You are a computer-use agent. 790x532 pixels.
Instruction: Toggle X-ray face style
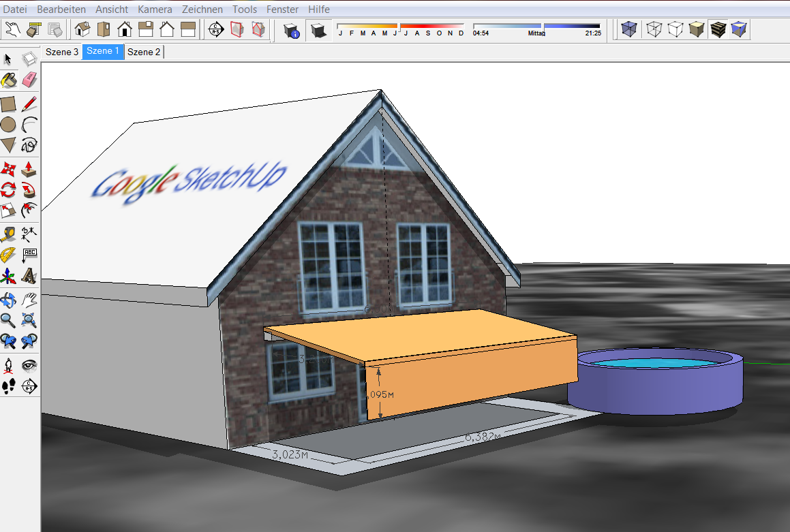(629, 29)
